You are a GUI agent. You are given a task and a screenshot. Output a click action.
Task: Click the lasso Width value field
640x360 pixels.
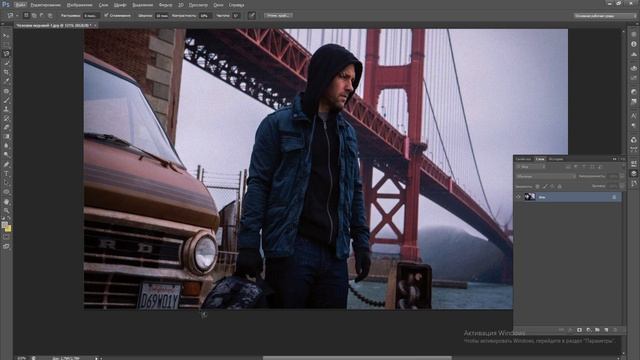tap(162, 16)
